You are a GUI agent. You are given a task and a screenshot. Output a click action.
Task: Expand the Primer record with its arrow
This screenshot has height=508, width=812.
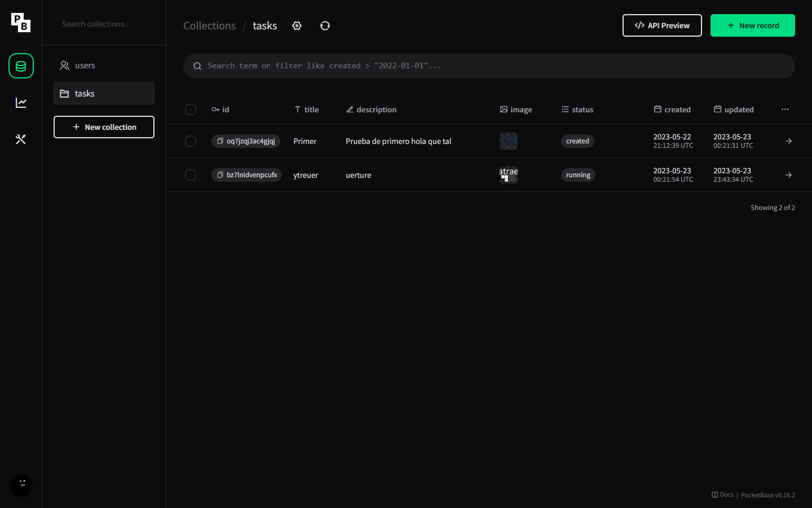click(x=788, y=141)
